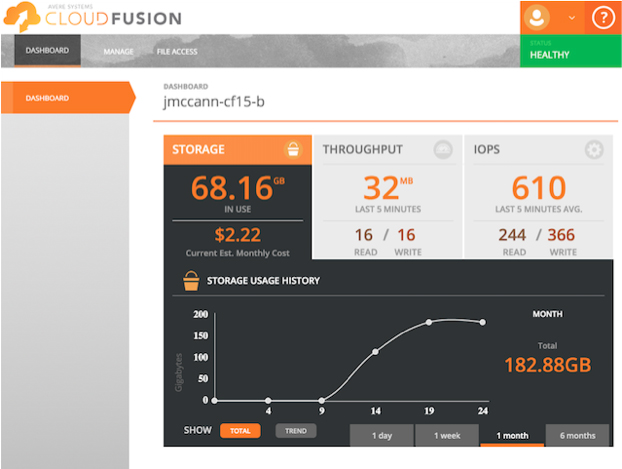Click the $2.22 monthly cost value
The image size is (622, 469).
tap(238, 234)
